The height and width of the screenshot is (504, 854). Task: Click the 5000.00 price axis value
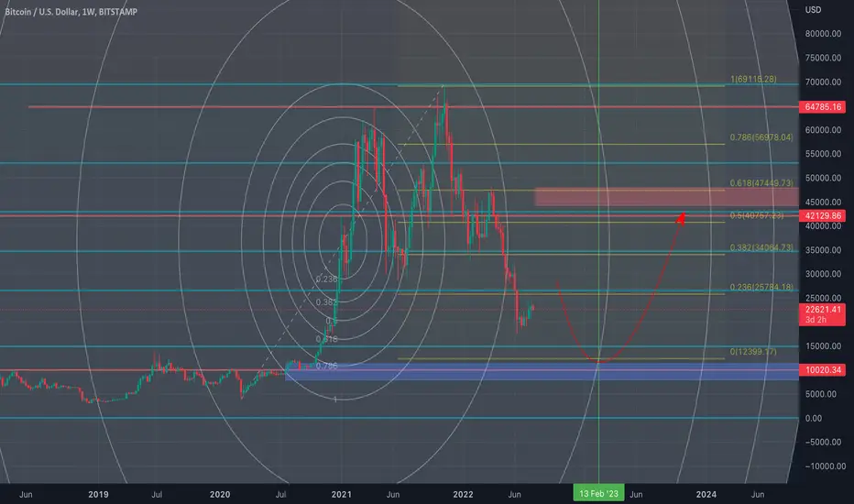click(821, 394)
